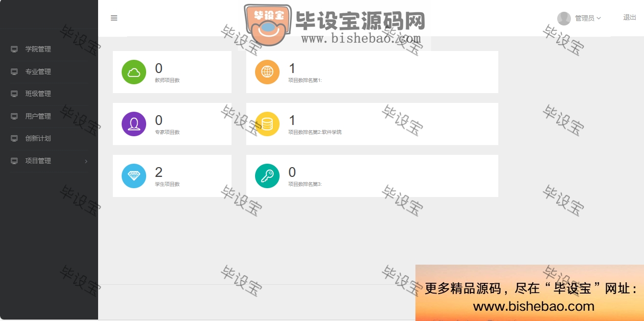Click the count 1 for 排名第2 软件学院
Screen dimensions: 644x321
[x=292, y=120]
